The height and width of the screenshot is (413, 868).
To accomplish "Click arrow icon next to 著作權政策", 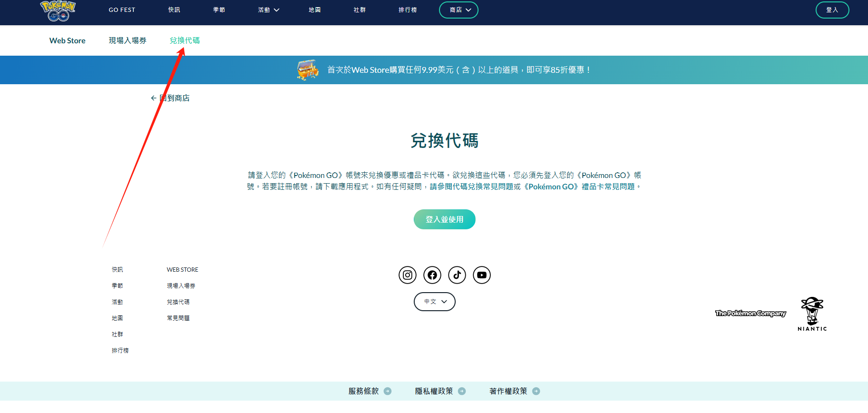I will (x=536, y=391).
